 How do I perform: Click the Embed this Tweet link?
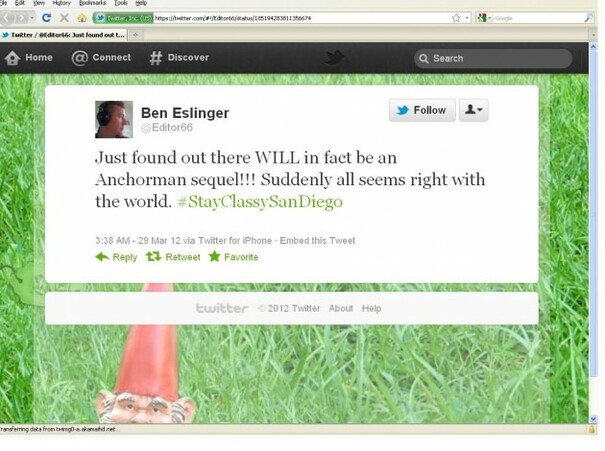coord(317,240)
